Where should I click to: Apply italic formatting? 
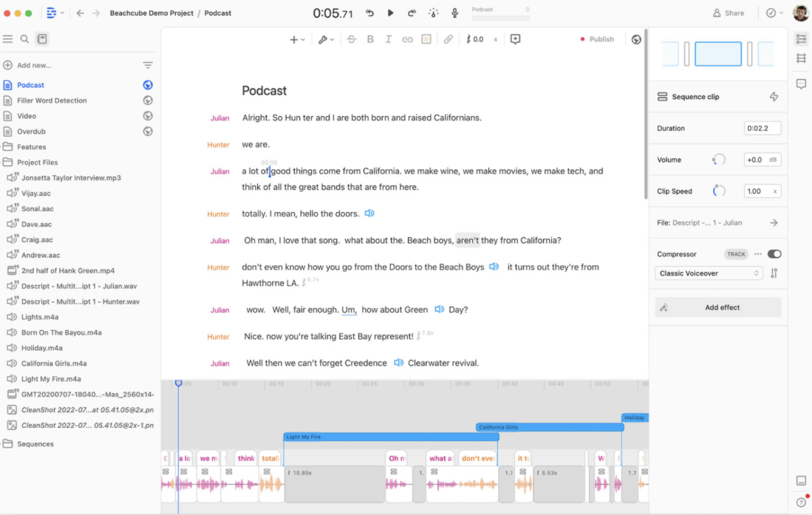coord(389,39)
